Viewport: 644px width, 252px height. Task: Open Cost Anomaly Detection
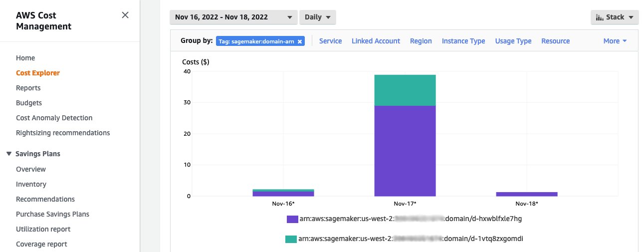pos(54,118)
